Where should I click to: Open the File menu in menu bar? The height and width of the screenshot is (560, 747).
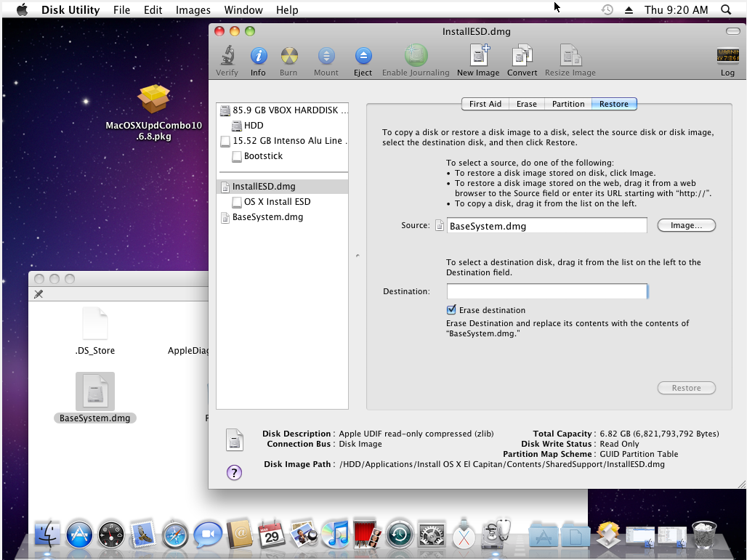[121, 10]
